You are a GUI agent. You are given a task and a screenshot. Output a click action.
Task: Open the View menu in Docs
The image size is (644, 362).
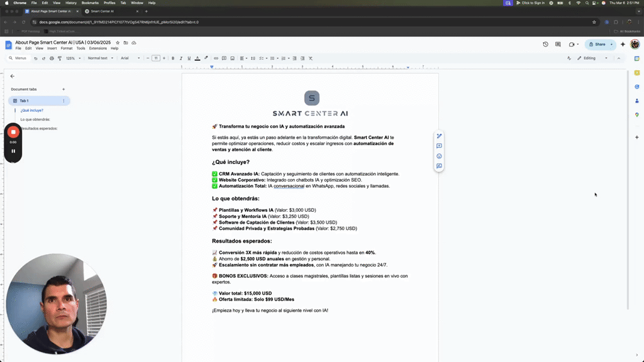pos(40,48)
